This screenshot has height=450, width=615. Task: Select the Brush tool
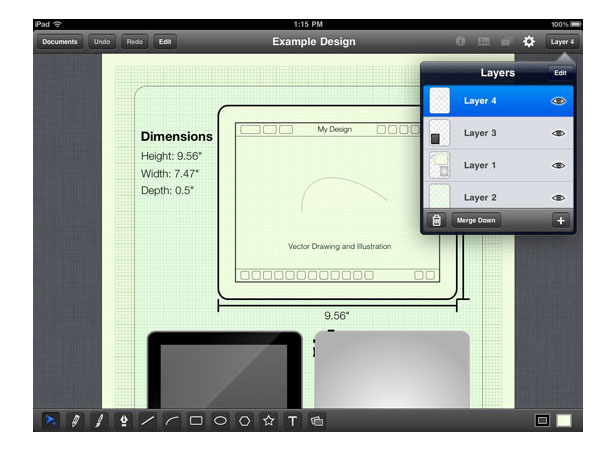point(99,421)
